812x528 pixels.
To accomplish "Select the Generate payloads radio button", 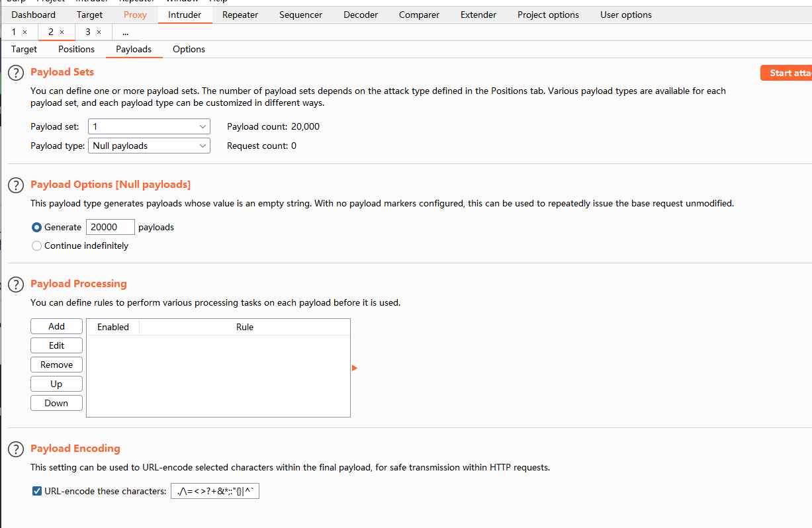I will (36, 227).
